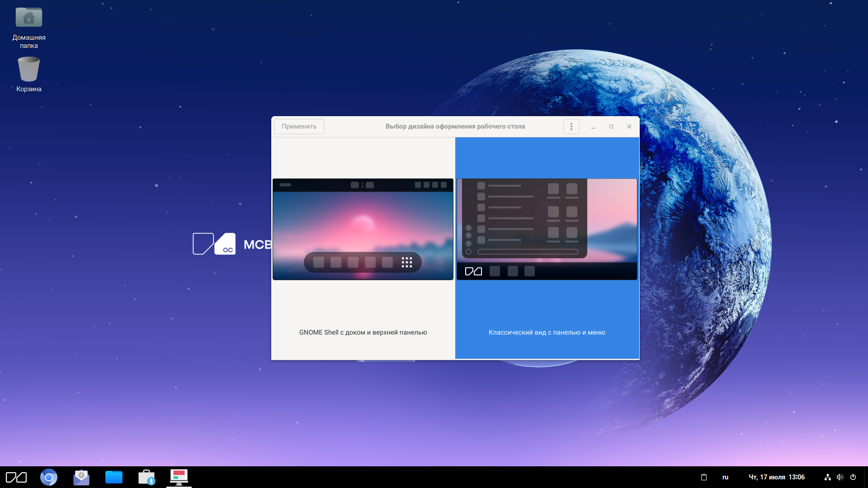Screen dimensions: 868x488
Task: Open calendar from date and clock
Action: click(x=776, y=477)
